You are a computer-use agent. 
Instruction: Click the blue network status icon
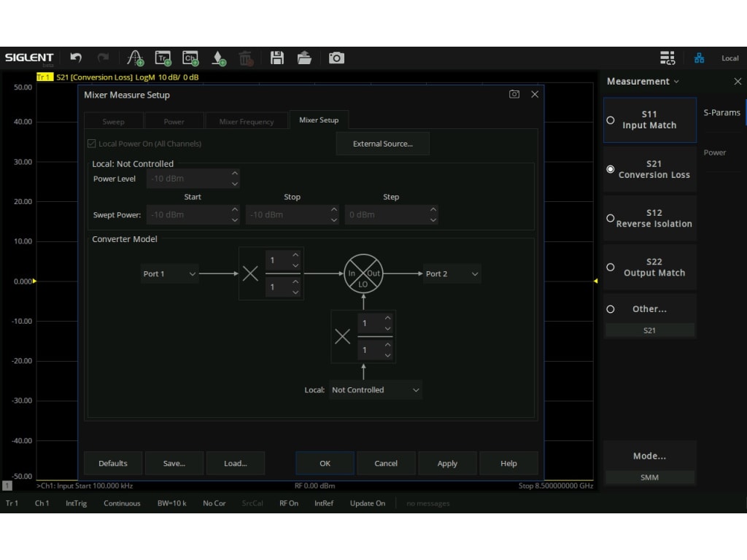click(x=699, y=58)
